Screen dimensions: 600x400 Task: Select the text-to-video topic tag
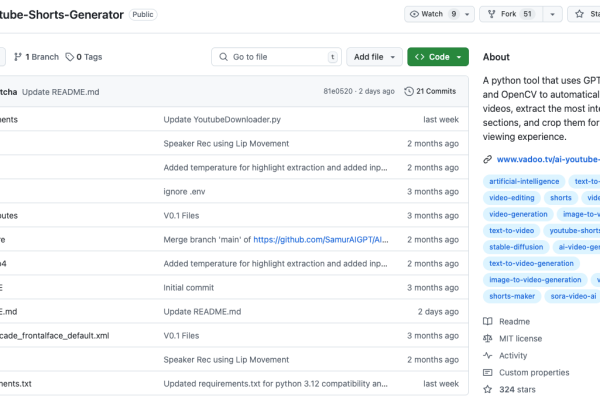(511, 231)
